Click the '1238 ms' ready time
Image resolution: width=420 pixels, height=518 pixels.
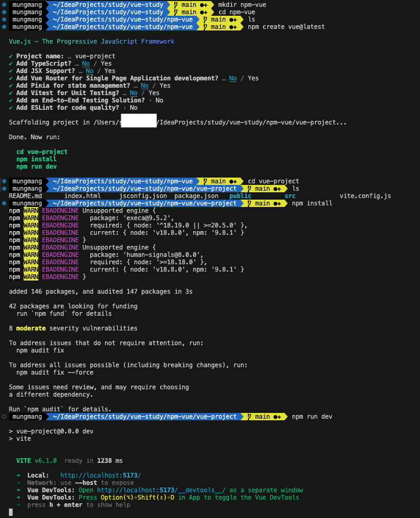tap(110, 461)
